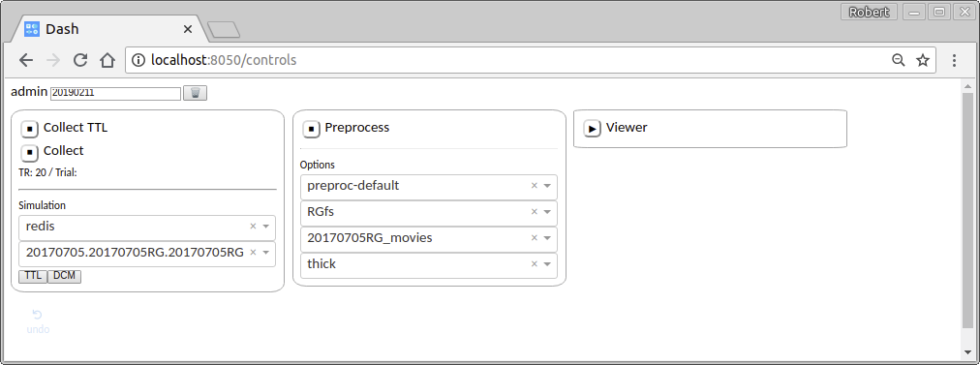Clear the RGfs selection
The width and height of the screenshot is (980, 365).
pyautogui.click(x=535, y=212)
